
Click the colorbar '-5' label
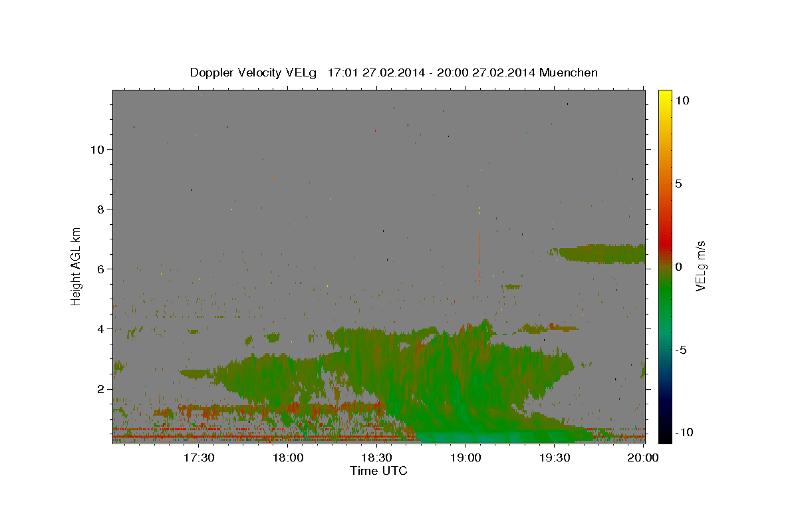pyautogui.click(x=680, y=350)
